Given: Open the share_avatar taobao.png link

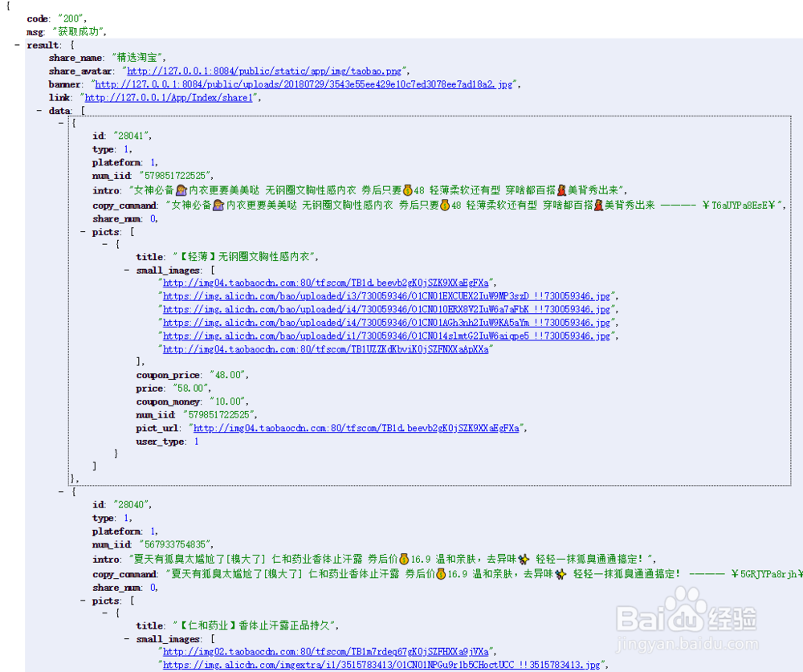Looking at the screenshot, I should click(x=264, y=71).
